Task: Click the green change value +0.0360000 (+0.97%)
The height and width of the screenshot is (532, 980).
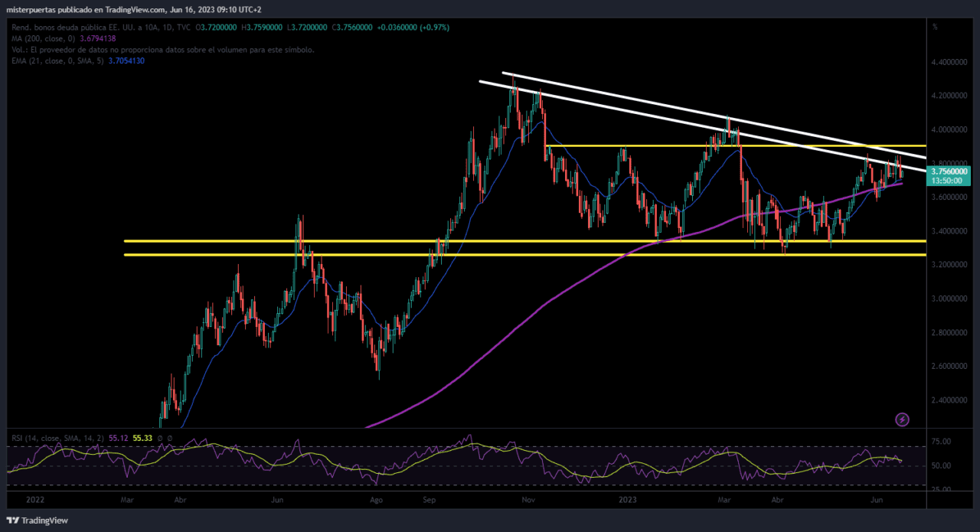Action: (x=413, y=28)
